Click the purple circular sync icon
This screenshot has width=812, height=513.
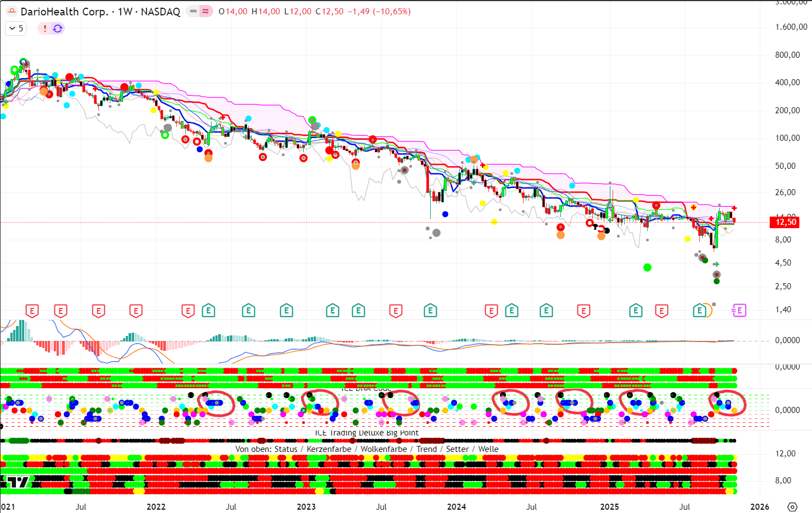pos(58,29)
